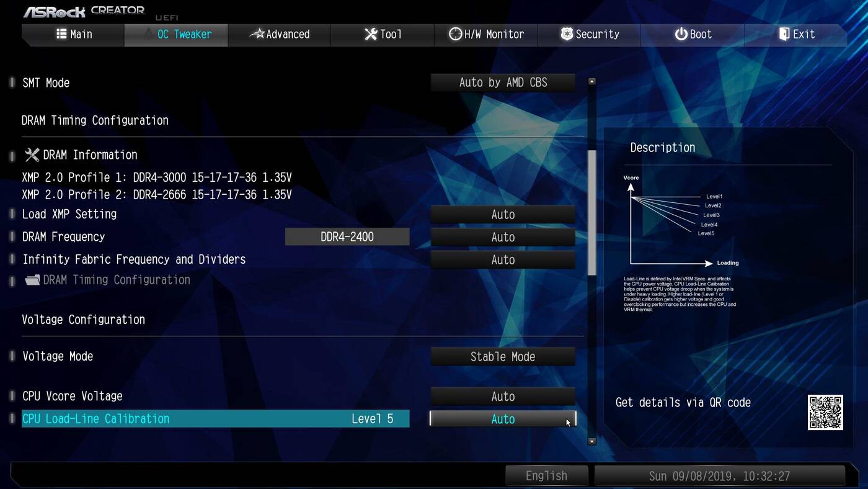Open the Infinity Fabric Frequency dropdown
This screenshot has height=489, width=868.
[x=503, y=259]
